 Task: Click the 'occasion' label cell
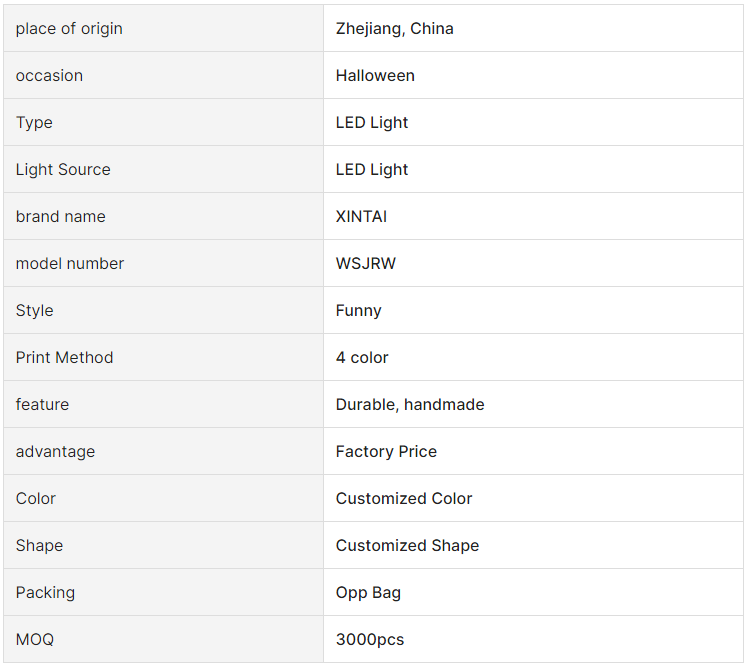coord(164,75)
